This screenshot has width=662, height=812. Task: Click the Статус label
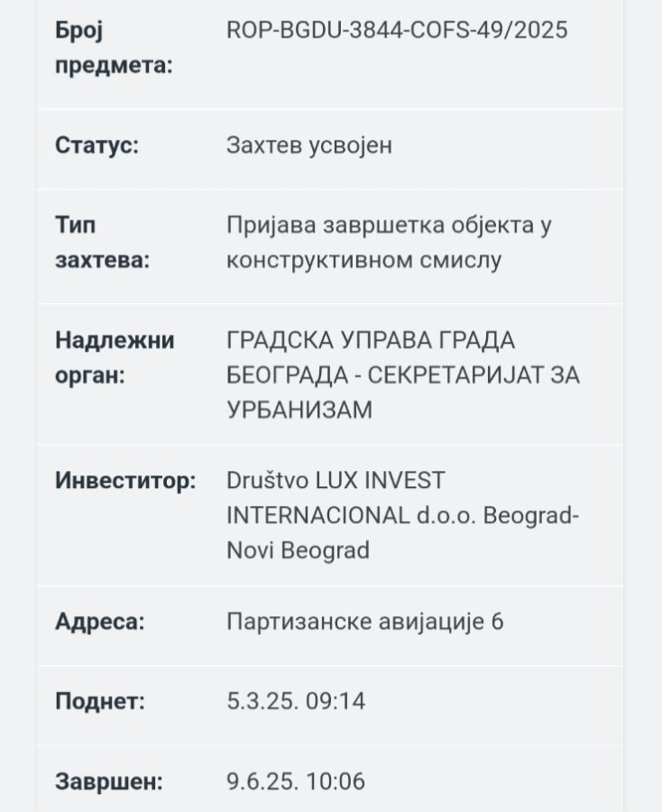tap(97, 145)
